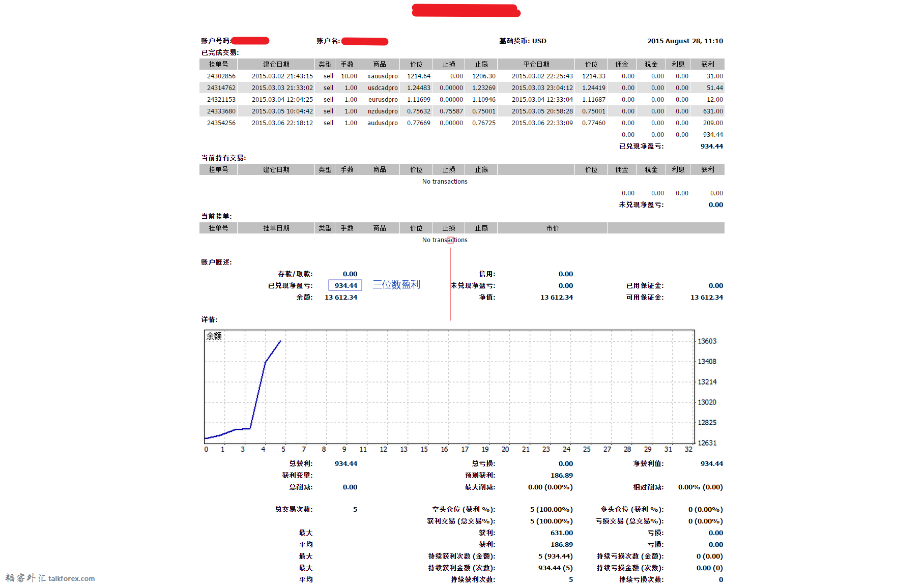Click 13 612.34 beside 余额 label
The image size is (924, 586).
[341, 298]
